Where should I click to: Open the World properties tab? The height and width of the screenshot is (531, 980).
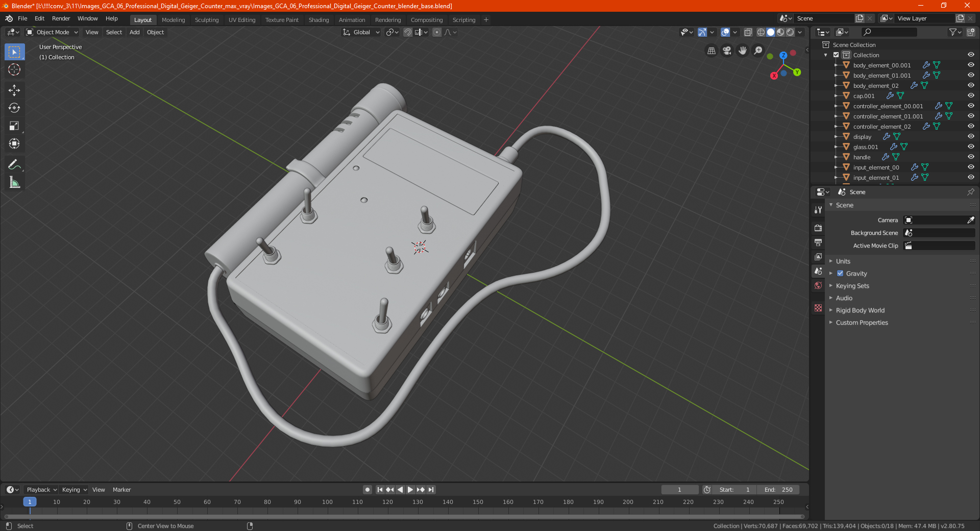tap(818, 285)
